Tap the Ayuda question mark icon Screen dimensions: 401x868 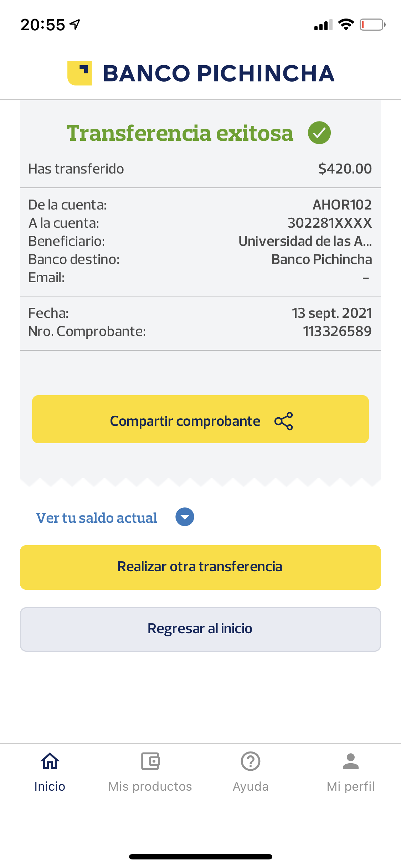tap(251, 761)
